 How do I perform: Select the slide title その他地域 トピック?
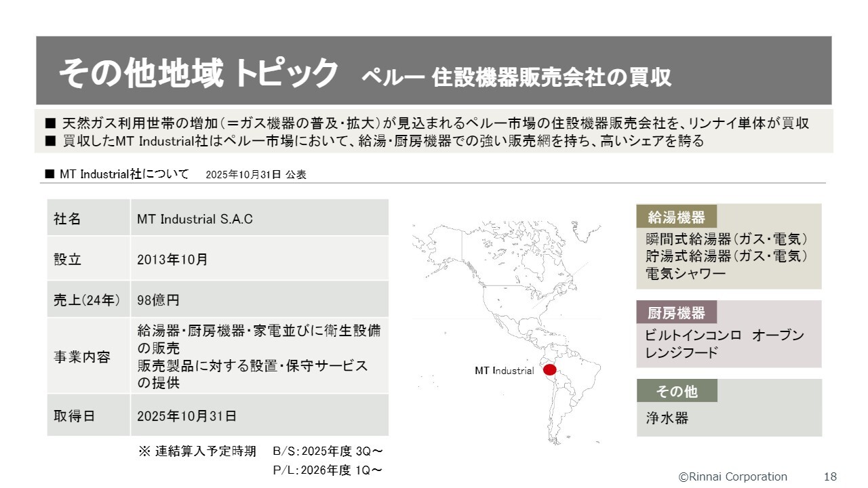tap(198, 73)
